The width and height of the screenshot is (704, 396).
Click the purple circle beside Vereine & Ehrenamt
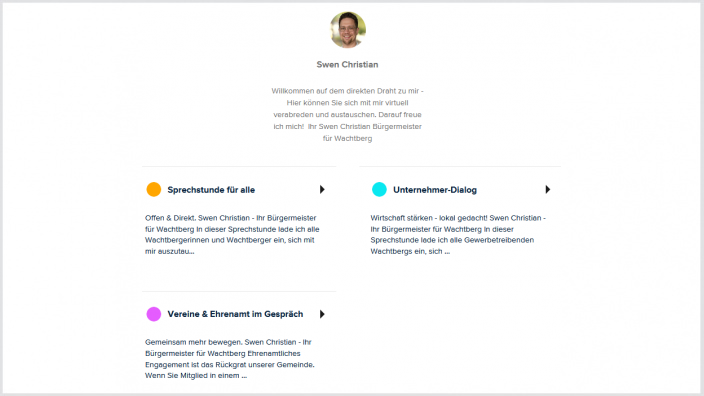[154, 314]
